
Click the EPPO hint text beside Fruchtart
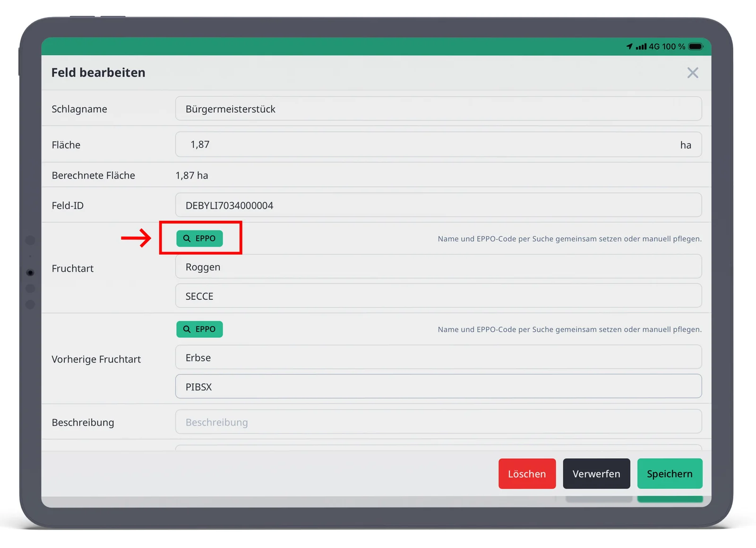tap(569, 239)
